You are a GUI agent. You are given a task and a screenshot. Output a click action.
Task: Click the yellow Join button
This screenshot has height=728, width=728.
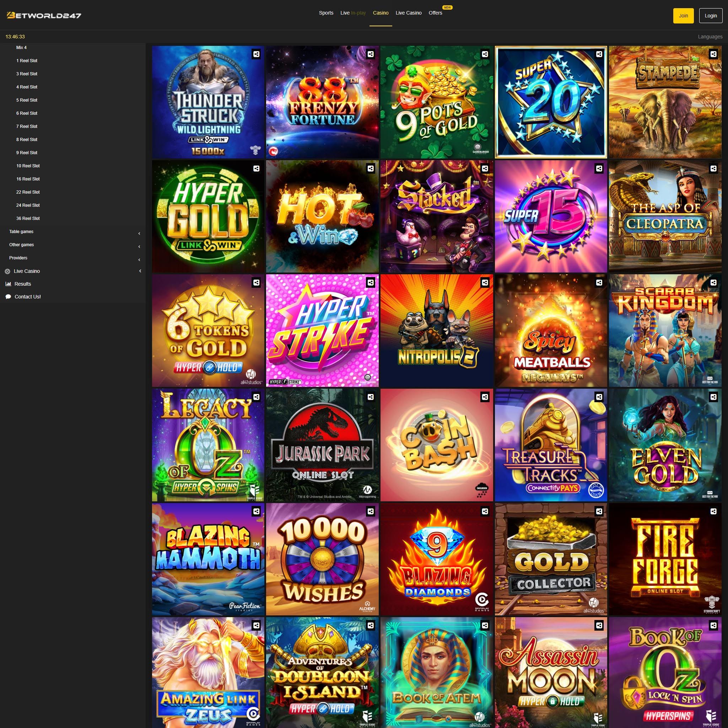(683, 16)
